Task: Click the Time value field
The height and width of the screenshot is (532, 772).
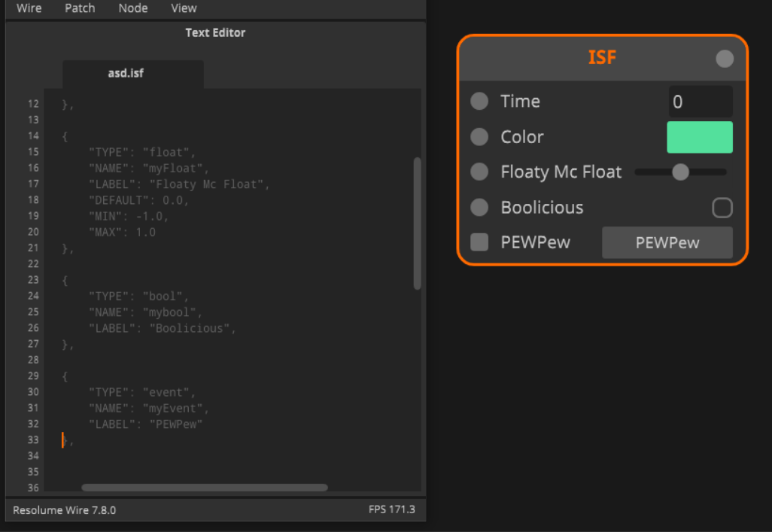Action: pos(700,102)
